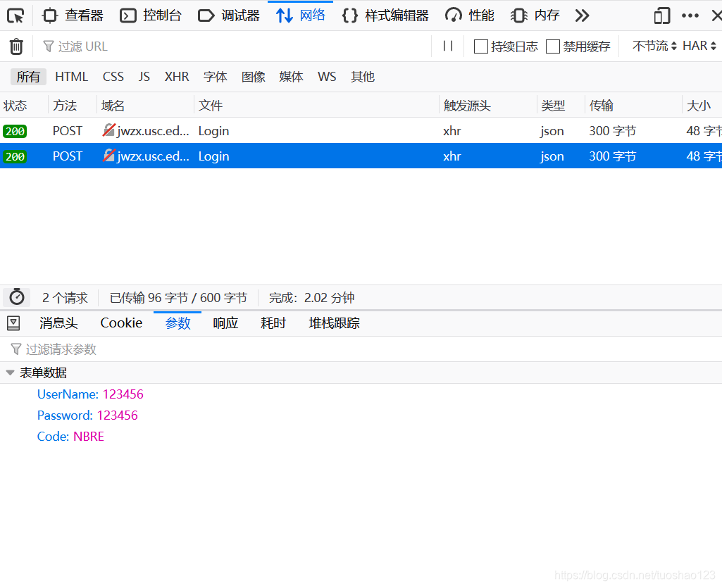
Task: Switch to the 性能 performance tab
Action: [x=470, y=15]
